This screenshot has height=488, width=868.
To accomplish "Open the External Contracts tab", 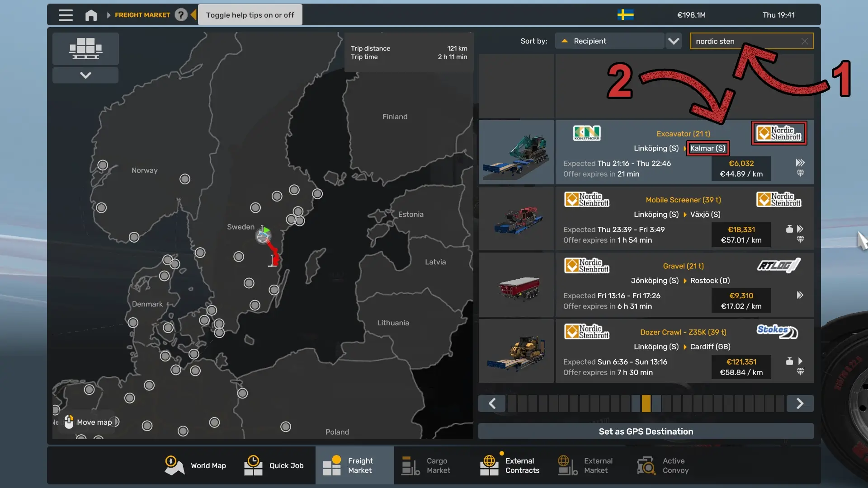I will 510,465.
